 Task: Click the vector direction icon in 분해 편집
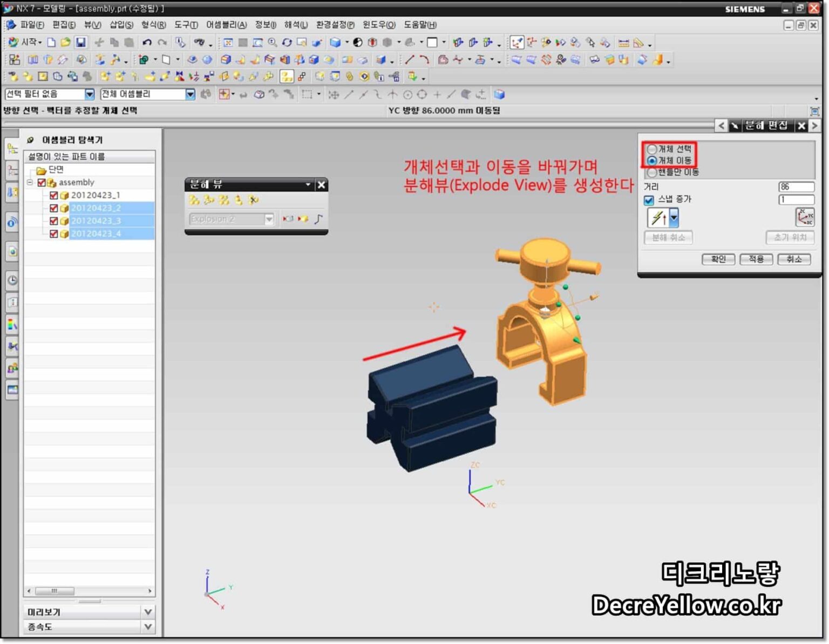pyautogui.click(x=657, y=218)
